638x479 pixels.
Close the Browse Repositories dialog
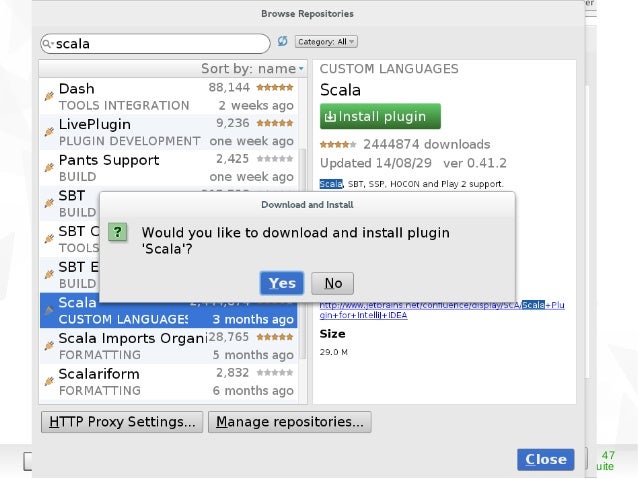(x=546, y=459)
